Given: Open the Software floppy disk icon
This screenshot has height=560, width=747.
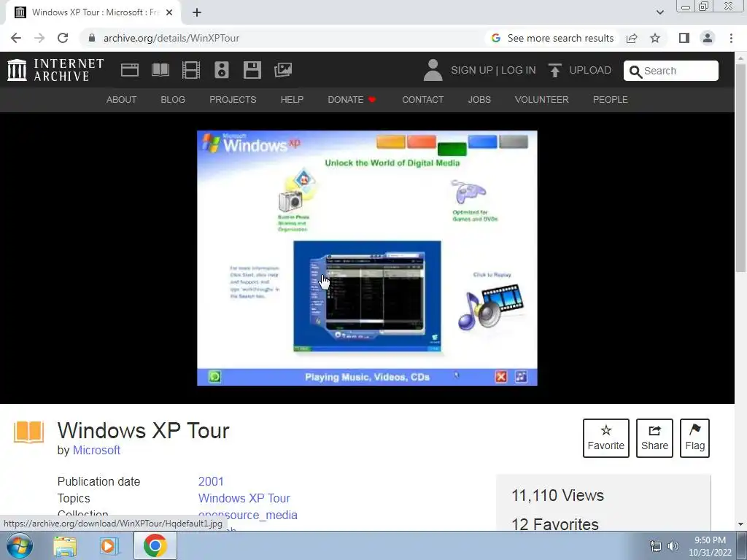Looking at the screenshot, I should (x=252, y=70).
